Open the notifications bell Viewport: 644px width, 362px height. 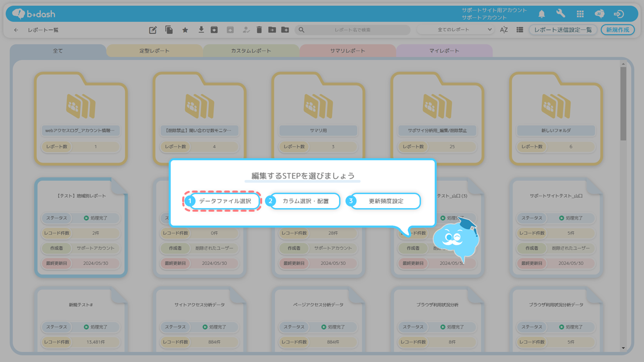pyautogui.click(x=542, y=14)
